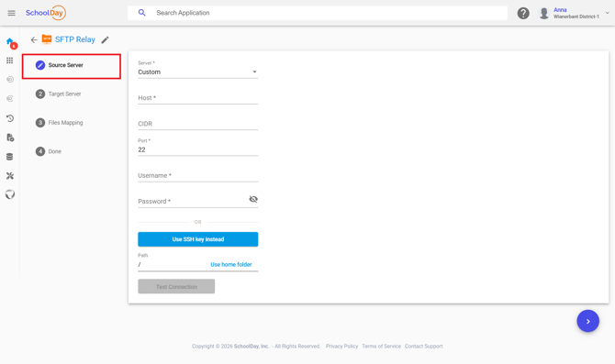This screenshot has height=364, width=615.
Task: Open the help question mark icon
Action: coord(523,14)
